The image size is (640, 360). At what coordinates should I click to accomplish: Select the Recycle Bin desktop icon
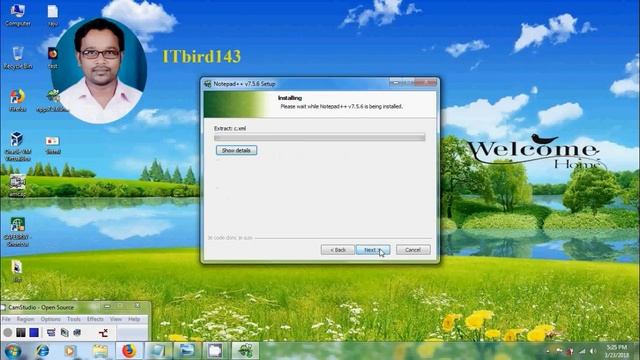click(x=18, y=58)
